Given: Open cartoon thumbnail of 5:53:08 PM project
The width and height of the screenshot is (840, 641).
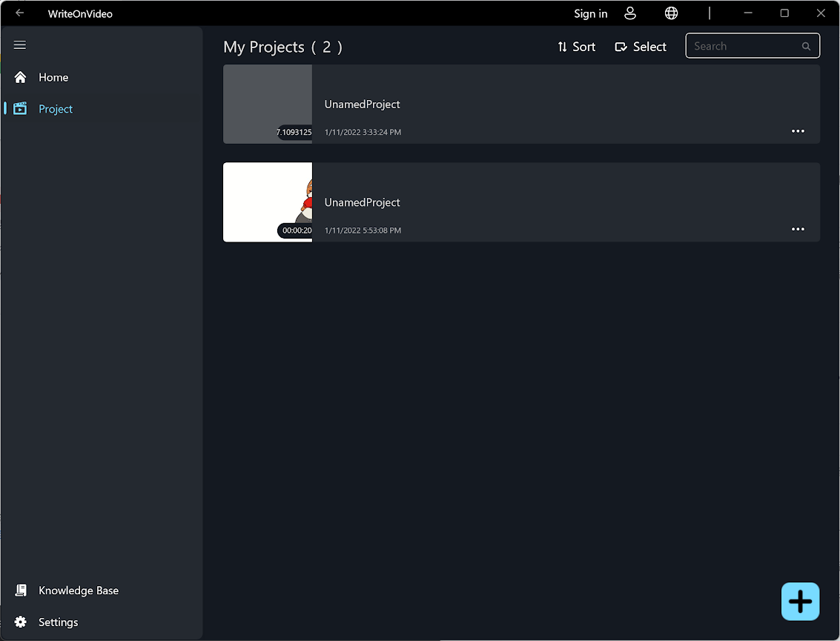Looking at the screenshot, I should click(x=268, y=202).
